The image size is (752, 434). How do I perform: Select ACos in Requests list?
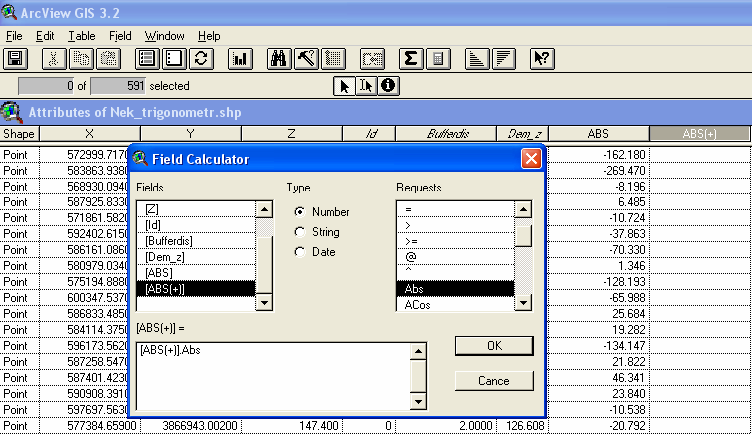pos(455,305)
